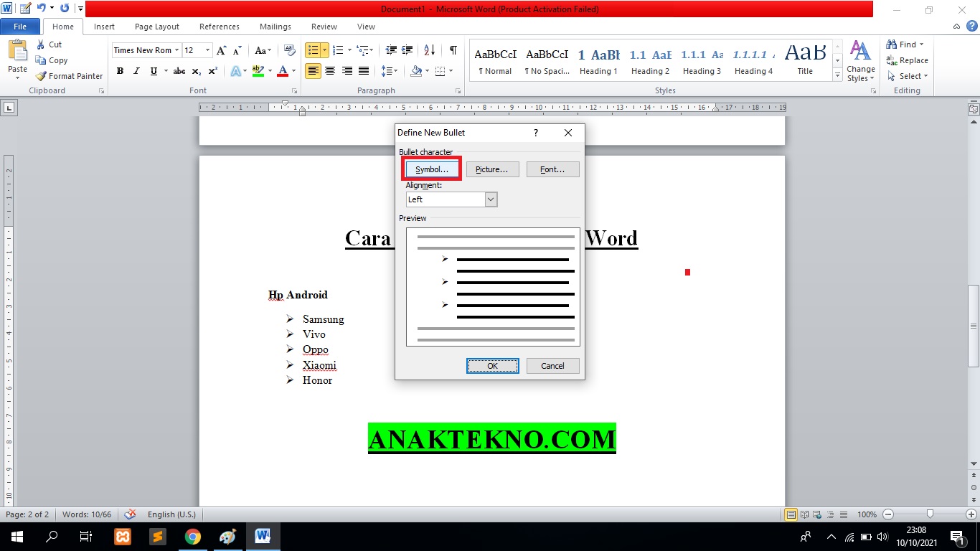Open the Page Layout tab

157,27
